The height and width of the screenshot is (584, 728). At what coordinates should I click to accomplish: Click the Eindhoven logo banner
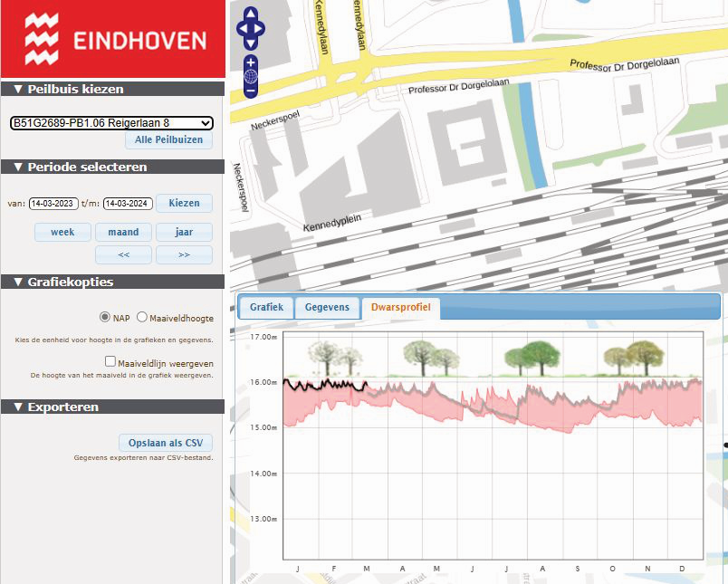pos(113,39)
